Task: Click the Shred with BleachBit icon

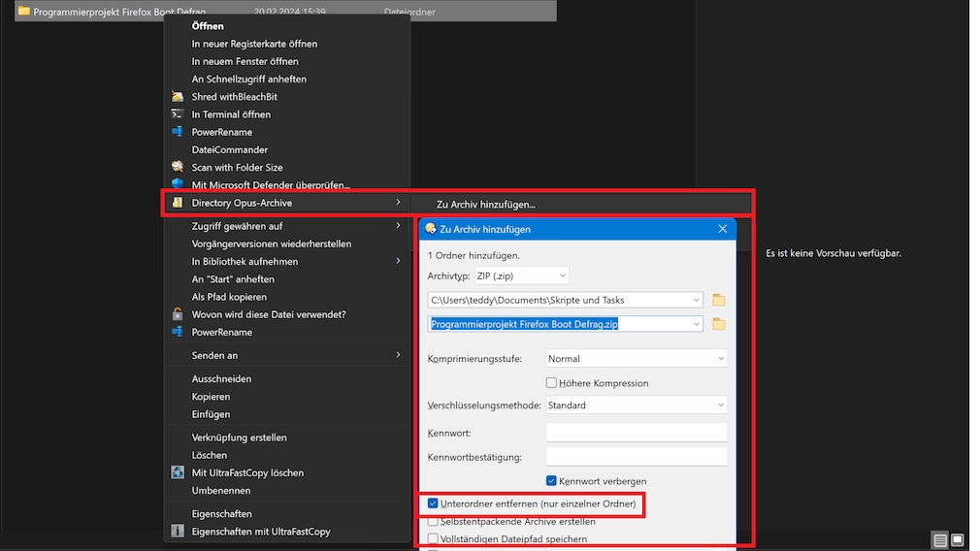Action: pos(178,96)
